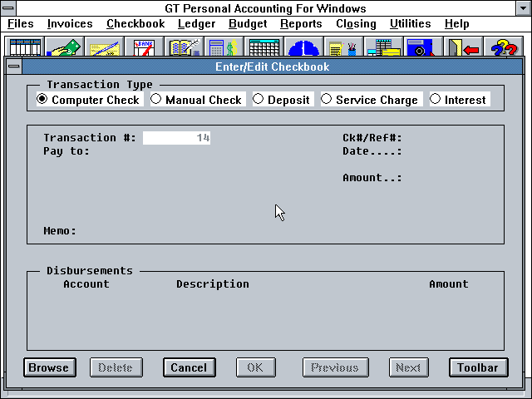Screen dimensions: 532x399
Task: Select the Manual Check radio button
Action: (198, 100)
